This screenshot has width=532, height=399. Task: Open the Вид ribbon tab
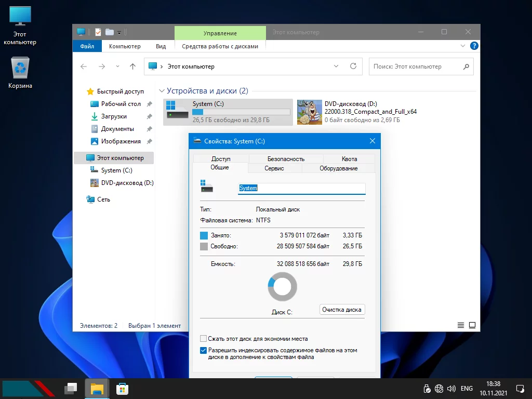[x=161, y=46]
